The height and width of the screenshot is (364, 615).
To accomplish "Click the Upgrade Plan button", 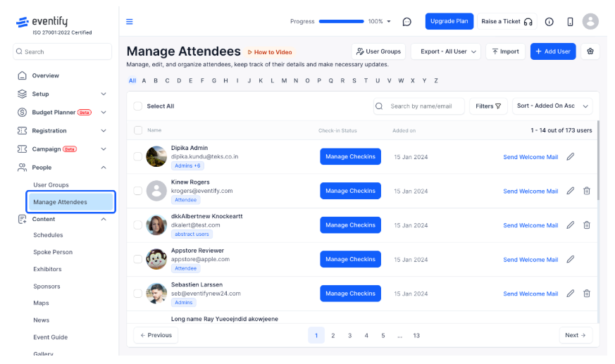I will coord(449,21).
